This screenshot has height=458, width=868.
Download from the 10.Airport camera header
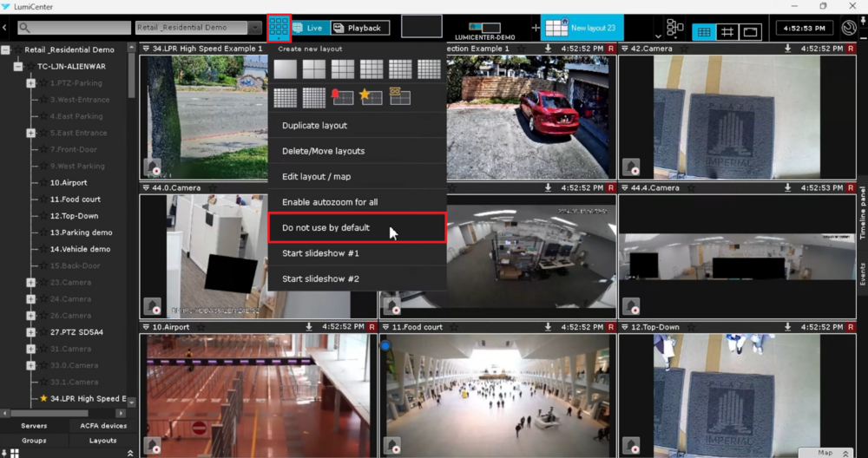309,327
